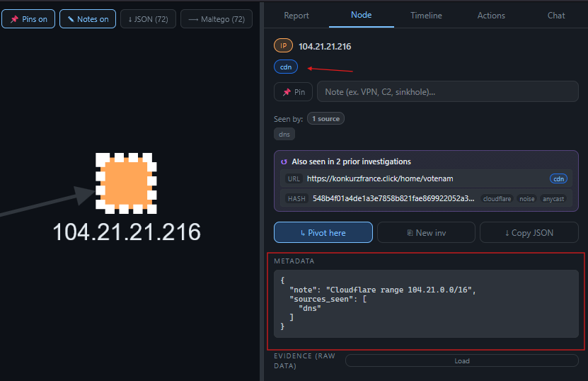Select the orange 104.21.21.216 graph node
This screenshot has height=381, width=588.
126,183
